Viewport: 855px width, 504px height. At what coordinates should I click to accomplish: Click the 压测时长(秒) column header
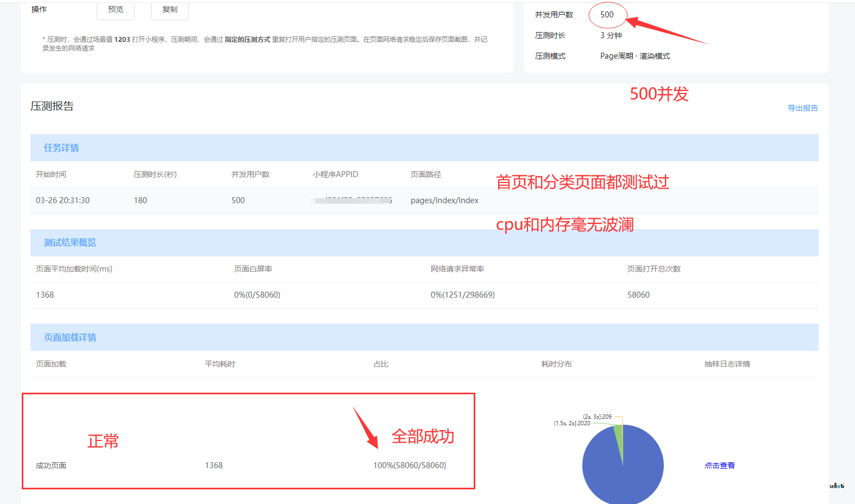[155, 174]
